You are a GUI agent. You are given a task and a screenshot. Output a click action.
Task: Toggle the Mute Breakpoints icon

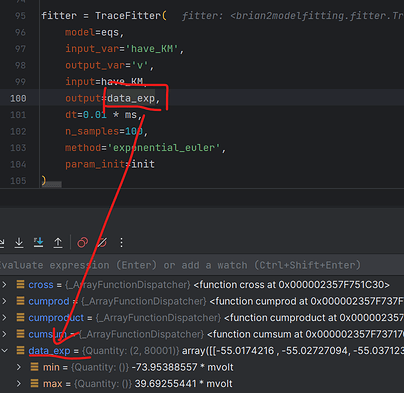[x=102, y=242]
